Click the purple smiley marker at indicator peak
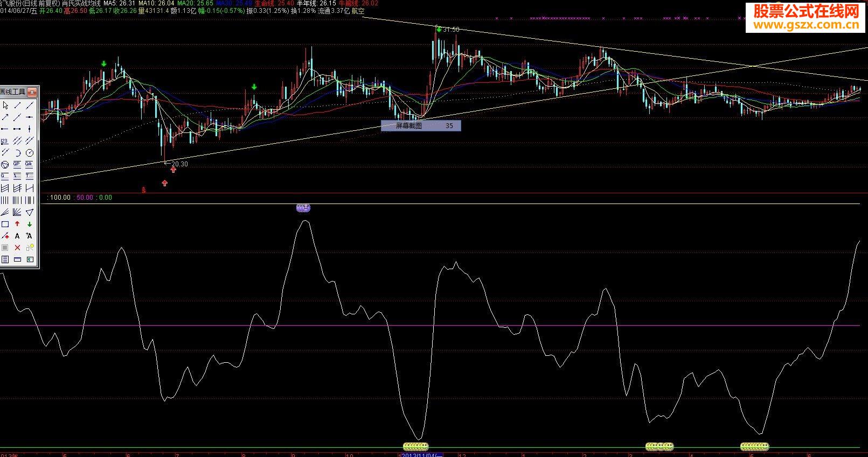 point(303,208)
